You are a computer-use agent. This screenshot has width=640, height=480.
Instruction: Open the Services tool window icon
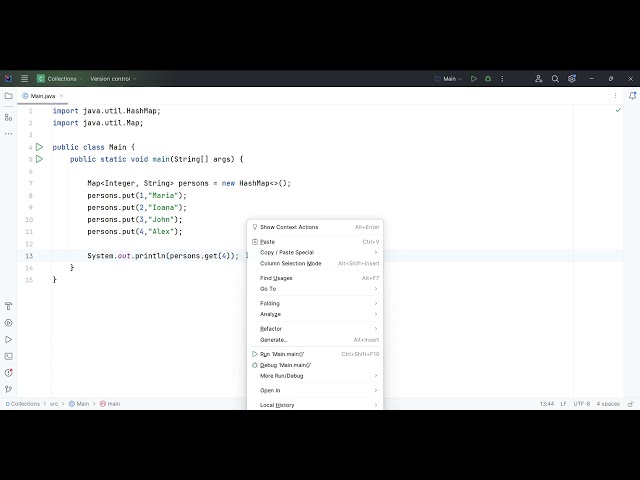[8, 323]
